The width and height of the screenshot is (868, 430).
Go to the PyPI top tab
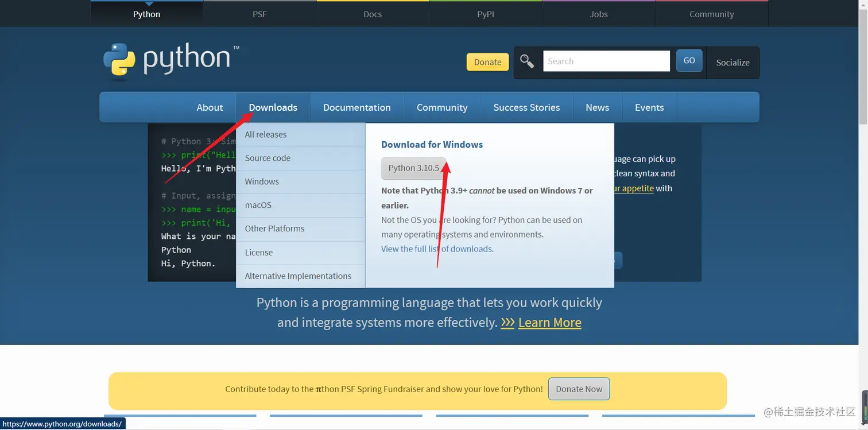tap(486, 14)
